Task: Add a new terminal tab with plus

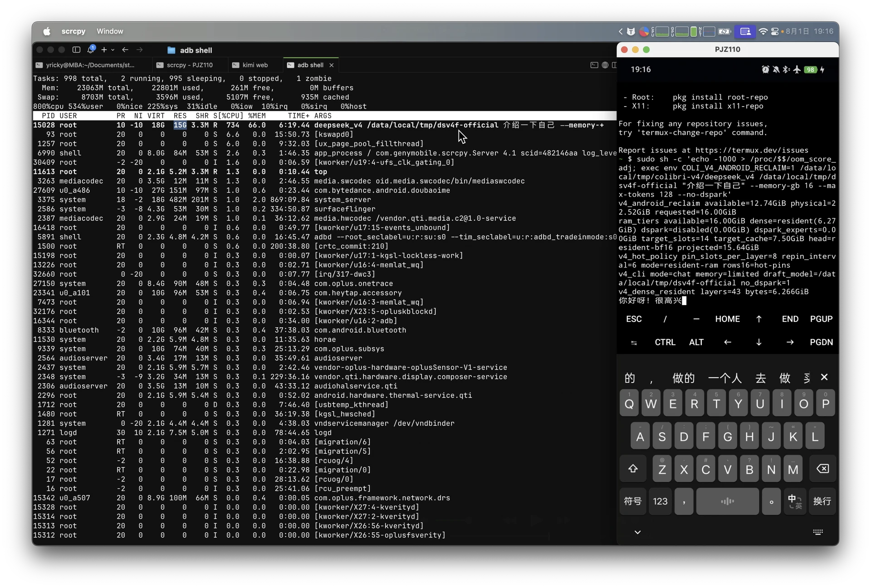Action: click(104, 50)
